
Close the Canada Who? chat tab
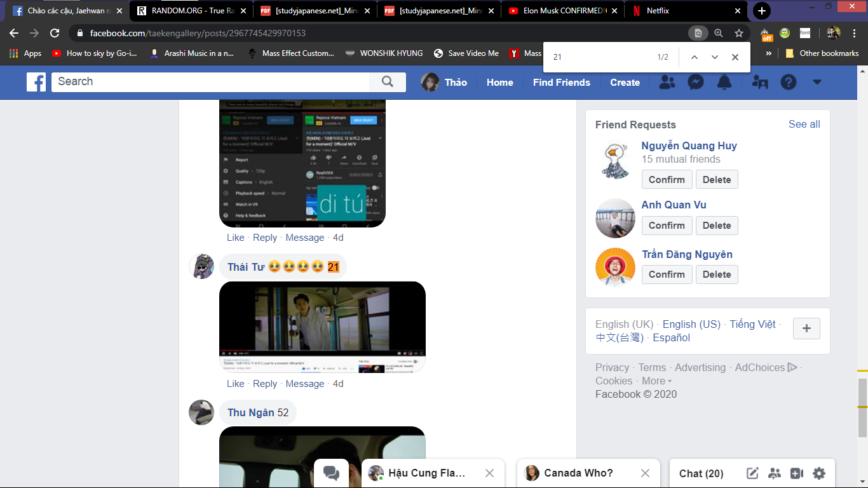point(645,473)
